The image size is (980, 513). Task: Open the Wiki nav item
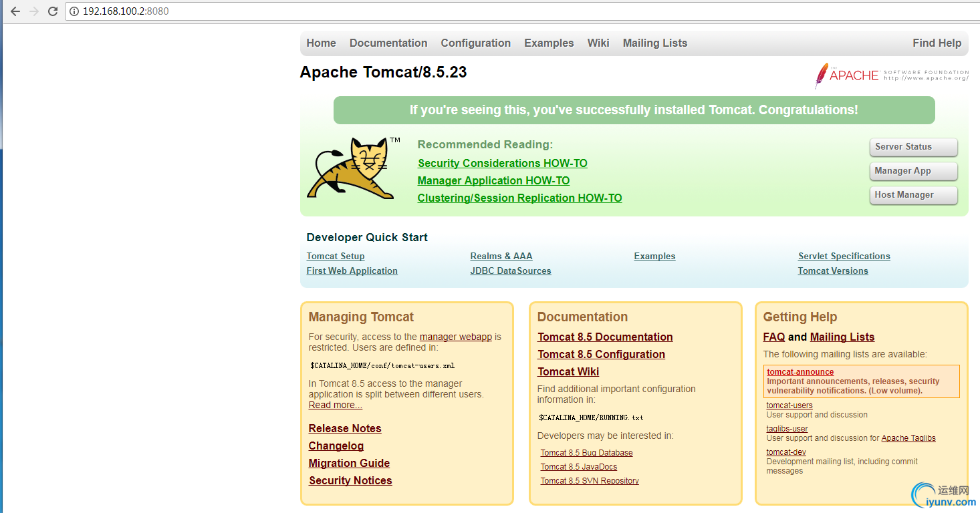click(x=598, y=43)
